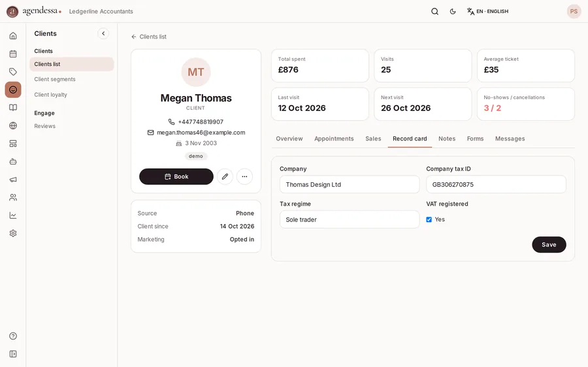This screenshot has height=367, width=588.
Task: Click the phone number +447748819907
Action: (x=201, y=122)
